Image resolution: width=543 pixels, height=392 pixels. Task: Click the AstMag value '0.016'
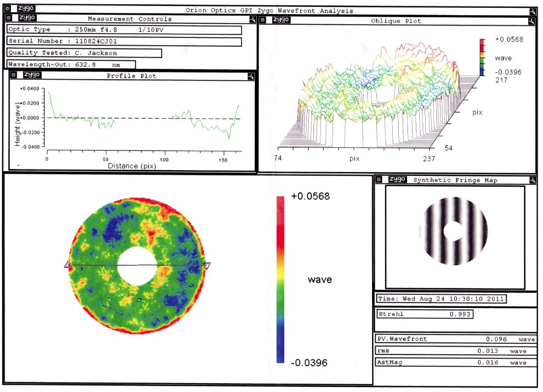488,362
